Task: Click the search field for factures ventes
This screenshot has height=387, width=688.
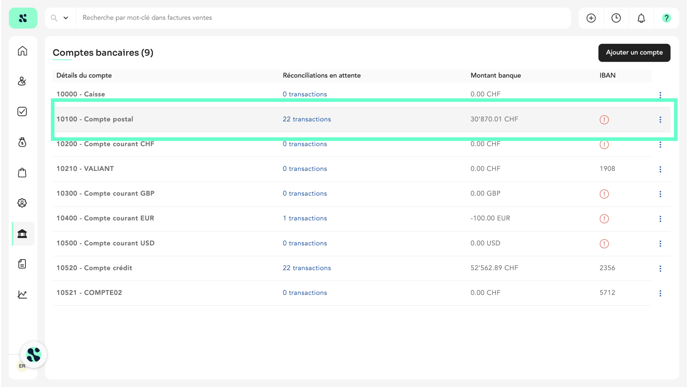Action: [x=323, y=18]
